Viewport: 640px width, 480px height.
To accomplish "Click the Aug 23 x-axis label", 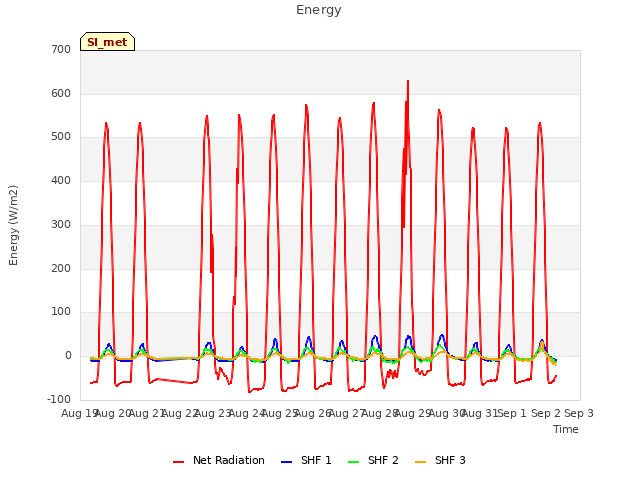I will coord(213,413).
